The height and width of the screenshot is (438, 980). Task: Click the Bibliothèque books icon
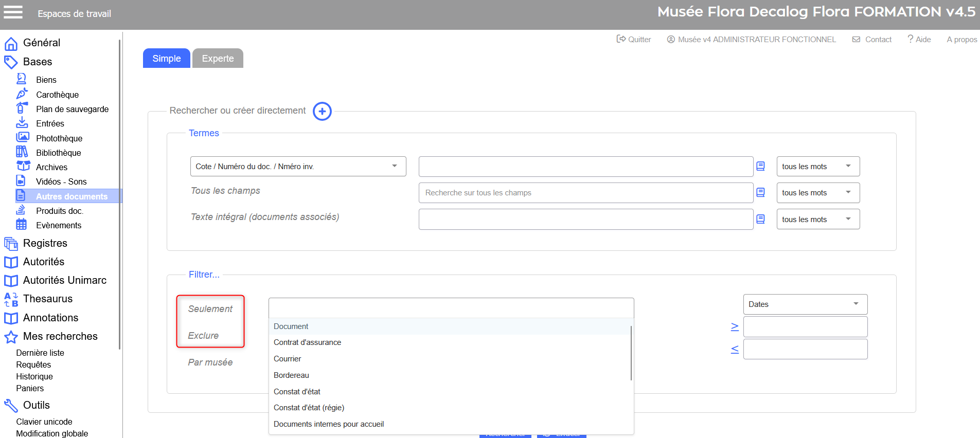tap(22, 152)
